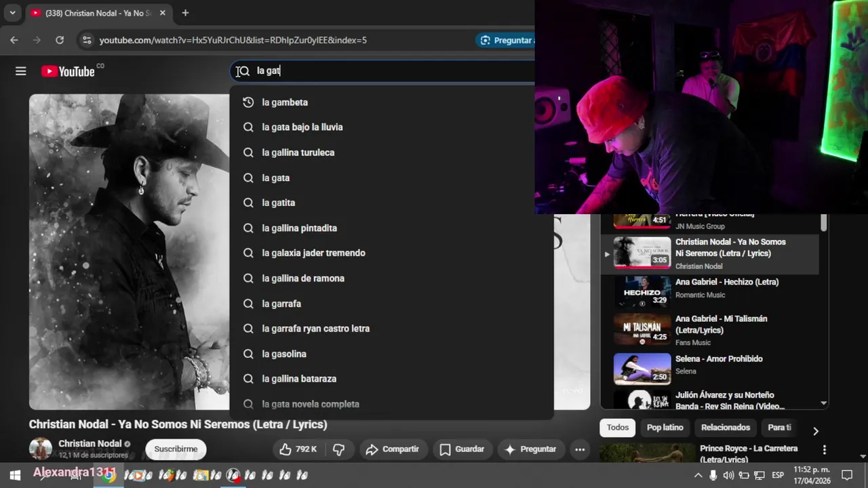Image resolution: width=868 pixels, height=488 pixels.
Task: Dislike the video with thumbs-down button
Action: tap(339, 449)
